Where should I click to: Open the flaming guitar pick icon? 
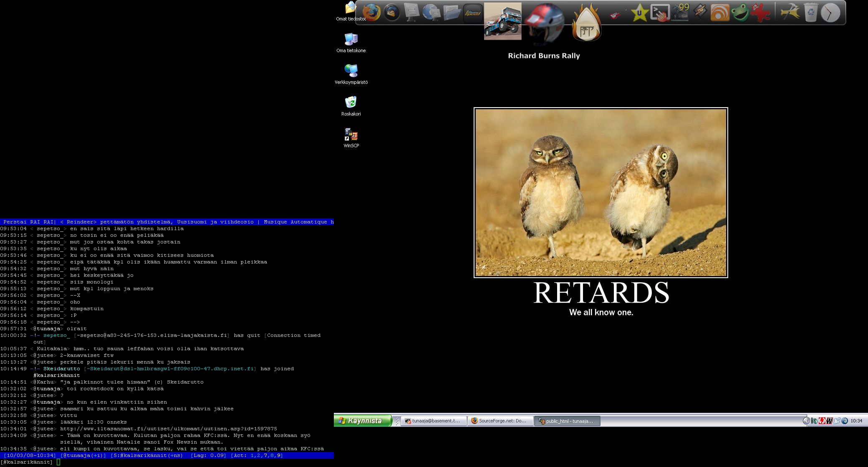coord(586,23)
